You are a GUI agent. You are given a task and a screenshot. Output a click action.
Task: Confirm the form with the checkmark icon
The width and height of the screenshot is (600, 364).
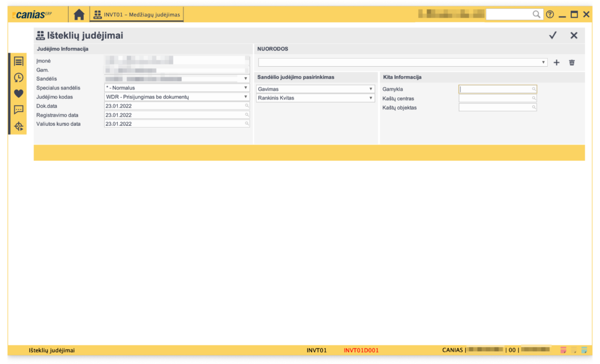point(553,36)
